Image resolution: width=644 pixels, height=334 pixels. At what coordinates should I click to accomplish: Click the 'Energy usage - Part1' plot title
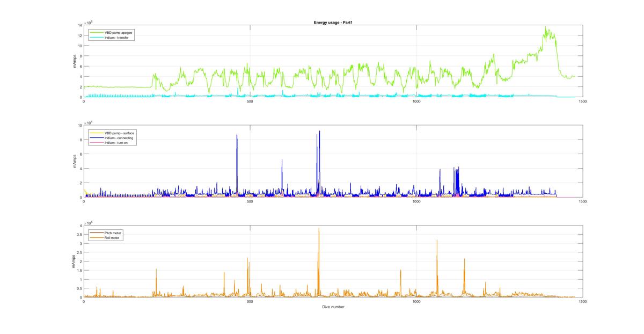point(333,23)
